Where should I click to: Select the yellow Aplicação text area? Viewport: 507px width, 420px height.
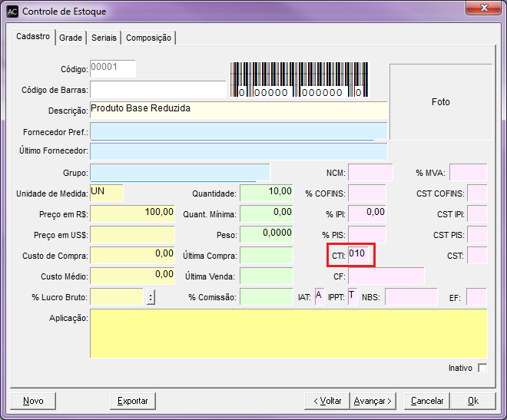click(x=288, y=332)
